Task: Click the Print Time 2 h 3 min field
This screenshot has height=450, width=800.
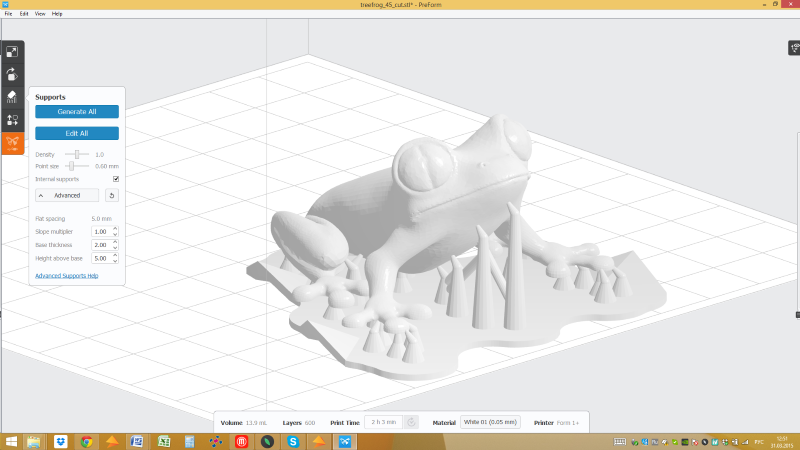Action: (384, 422)
